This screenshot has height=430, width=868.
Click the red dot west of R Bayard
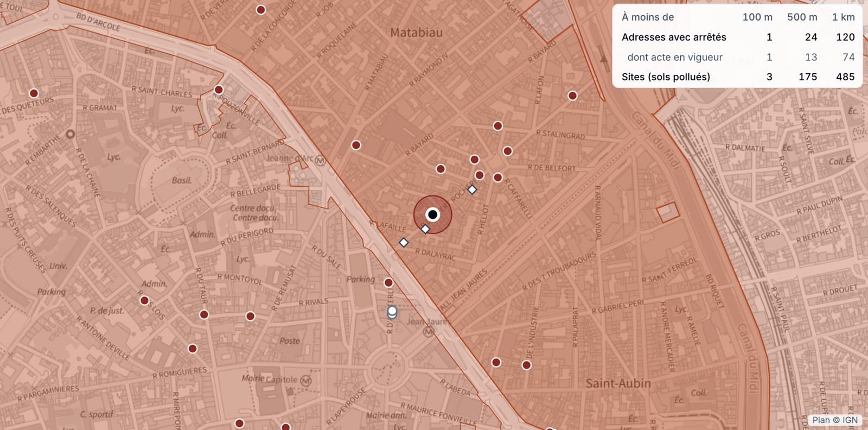[x=356, y=145]
